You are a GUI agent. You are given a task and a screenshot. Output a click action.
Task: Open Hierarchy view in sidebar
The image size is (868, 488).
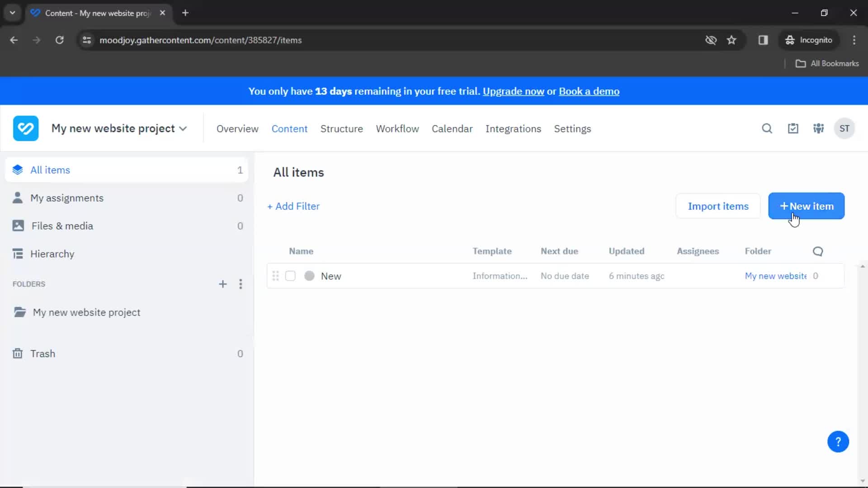tap(127, 254)
